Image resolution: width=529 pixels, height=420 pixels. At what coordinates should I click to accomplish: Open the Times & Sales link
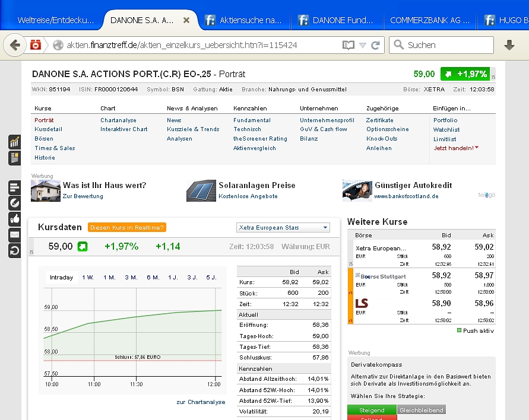tap(55, 148)
